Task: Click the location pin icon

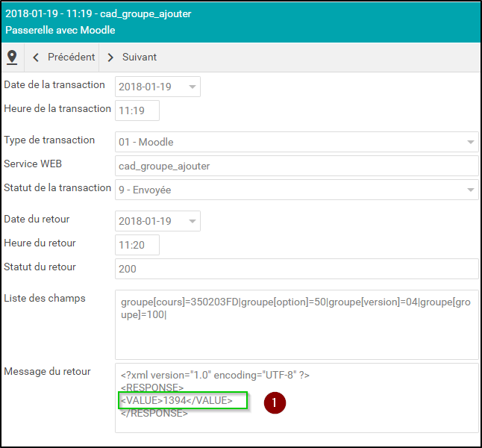Action: coord(12,57)
